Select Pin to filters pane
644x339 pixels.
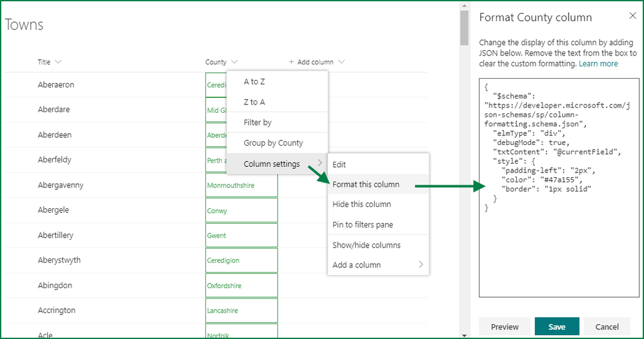click(363, 225)
